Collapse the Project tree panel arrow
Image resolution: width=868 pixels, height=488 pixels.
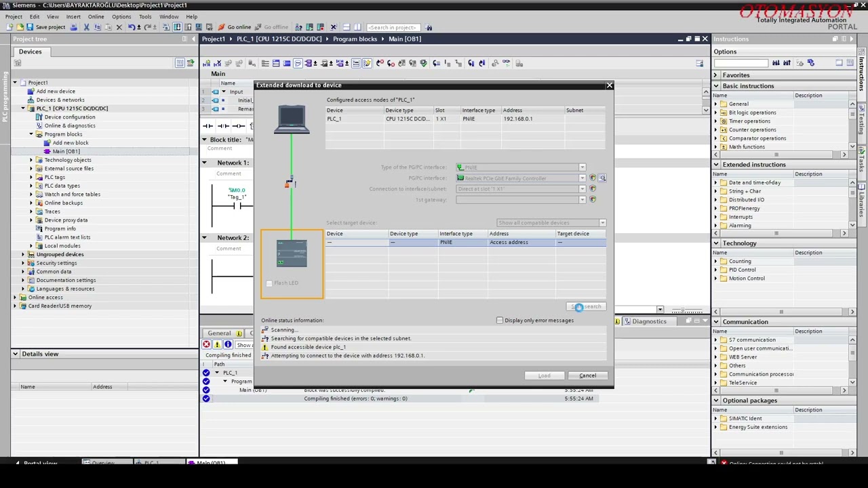coord(193,39)
